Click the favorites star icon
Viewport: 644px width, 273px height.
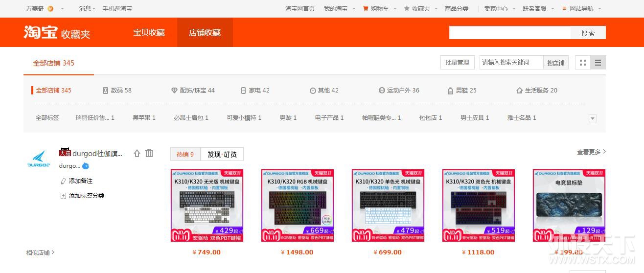coord(407,8)
